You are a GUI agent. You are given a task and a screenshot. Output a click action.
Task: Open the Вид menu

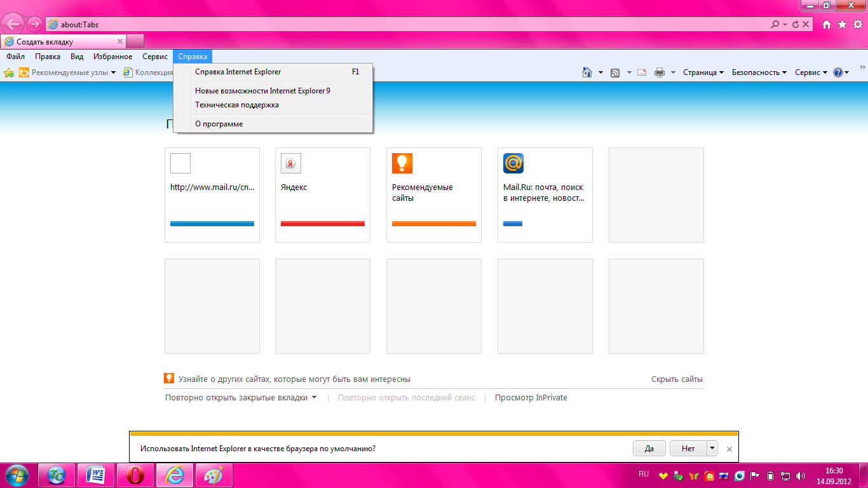point(77,57)
